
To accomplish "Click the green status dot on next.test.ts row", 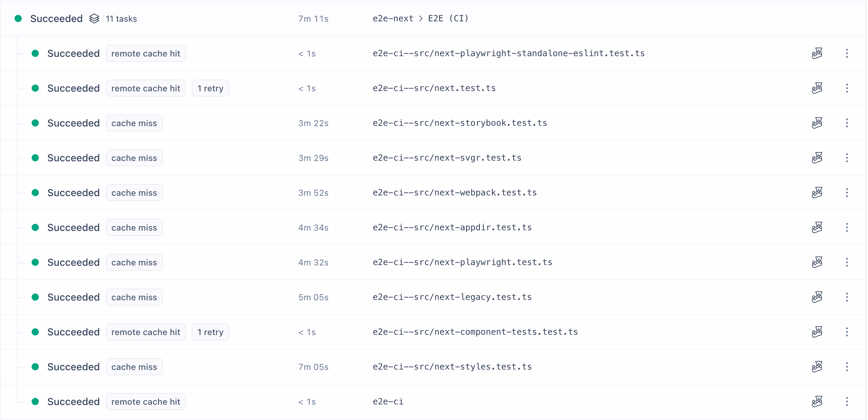I will (x=35, y=88).
